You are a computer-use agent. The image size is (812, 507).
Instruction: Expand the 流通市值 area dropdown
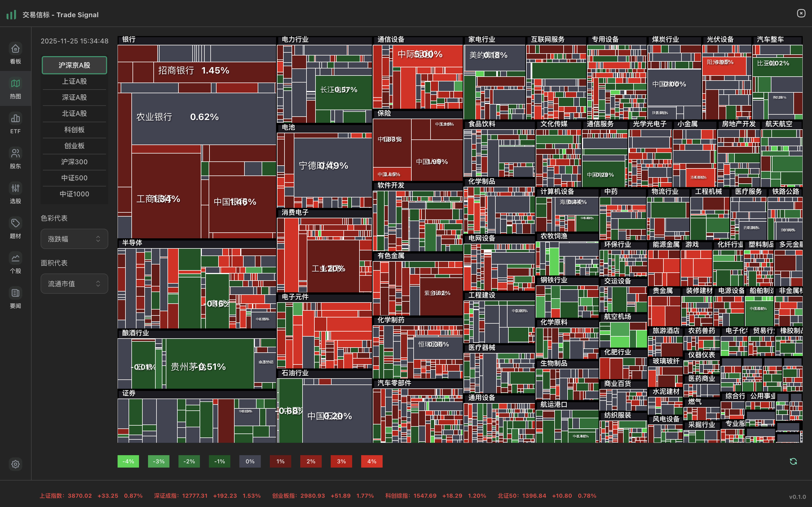(x=74, y=284)
